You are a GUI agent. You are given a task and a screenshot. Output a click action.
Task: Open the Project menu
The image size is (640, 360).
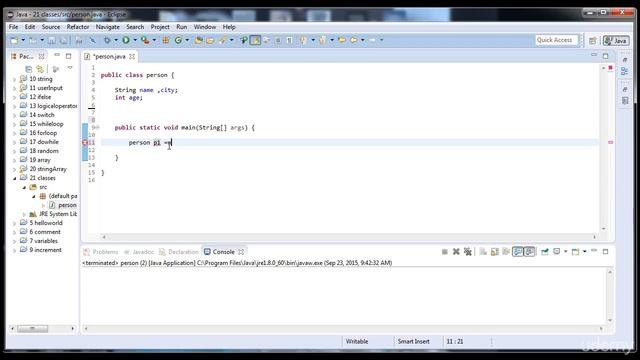(160, 27)
